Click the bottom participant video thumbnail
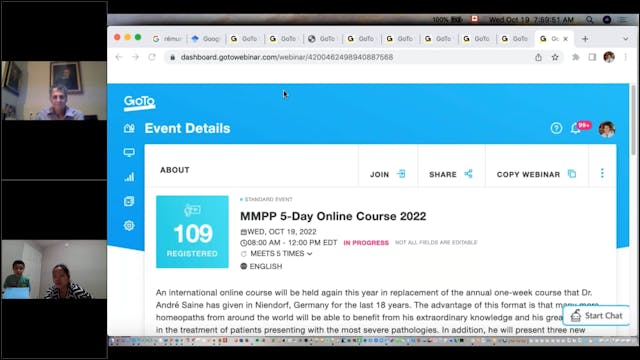The image size is (640, 360). click(54, 269)
